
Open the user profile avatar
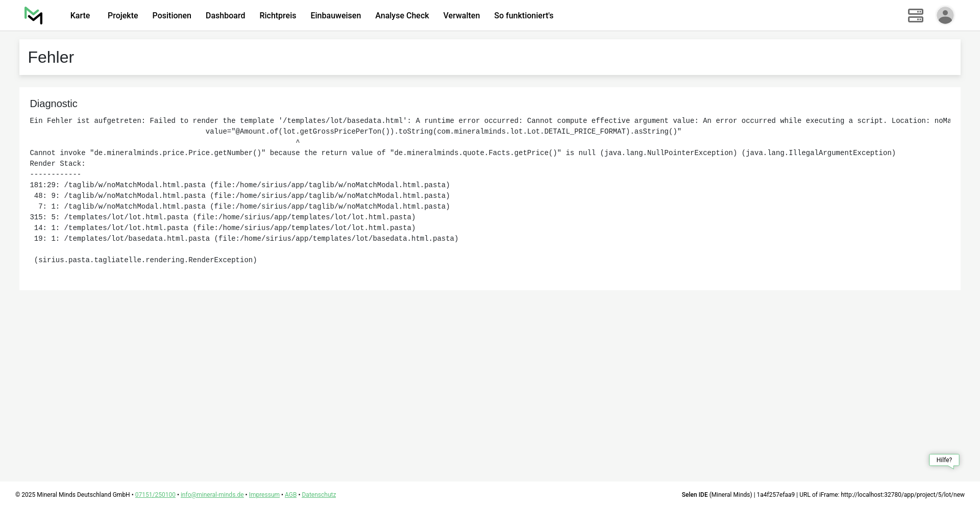(945, 15)
